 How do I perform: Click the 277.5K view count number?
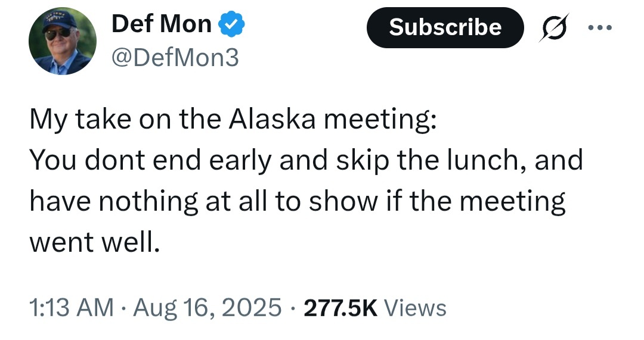(x=340, y=307)
